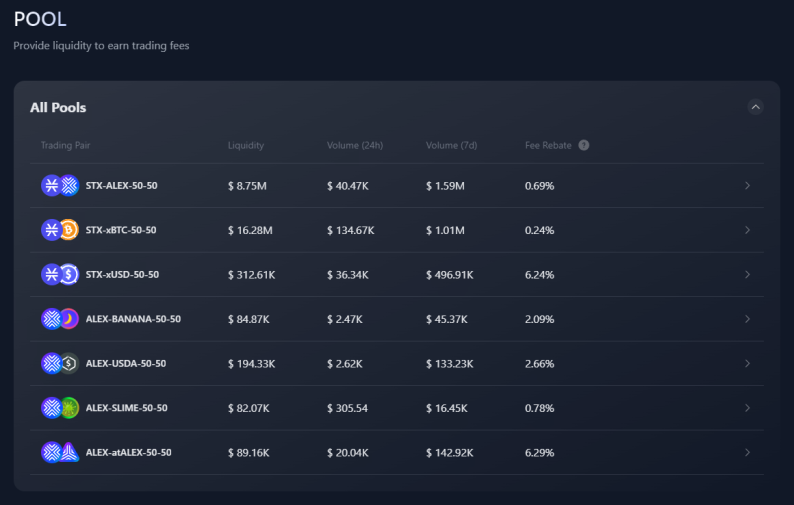This screenshot has height=505, width=794.
Task: Select the STX-xUSD-50-50 trading pair
Action: point(122,275)
